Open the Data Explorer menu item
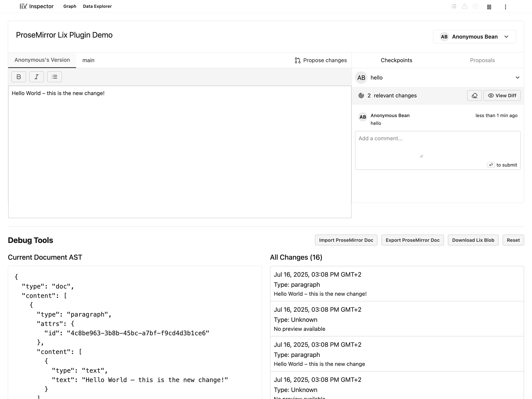This screenshot has width=532, height=399. pyautogui.click(x=97, y=6)
